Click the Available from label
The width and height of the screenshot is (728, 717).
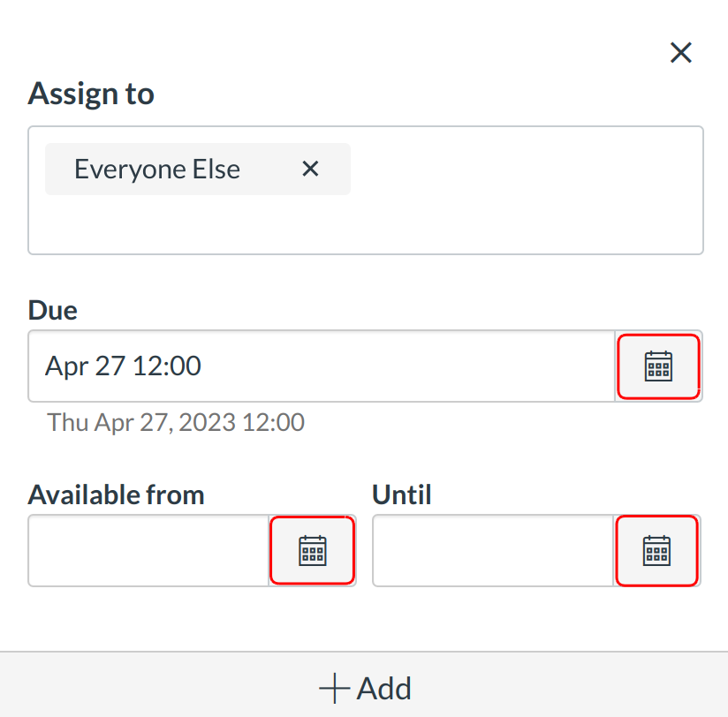[116, 494]
